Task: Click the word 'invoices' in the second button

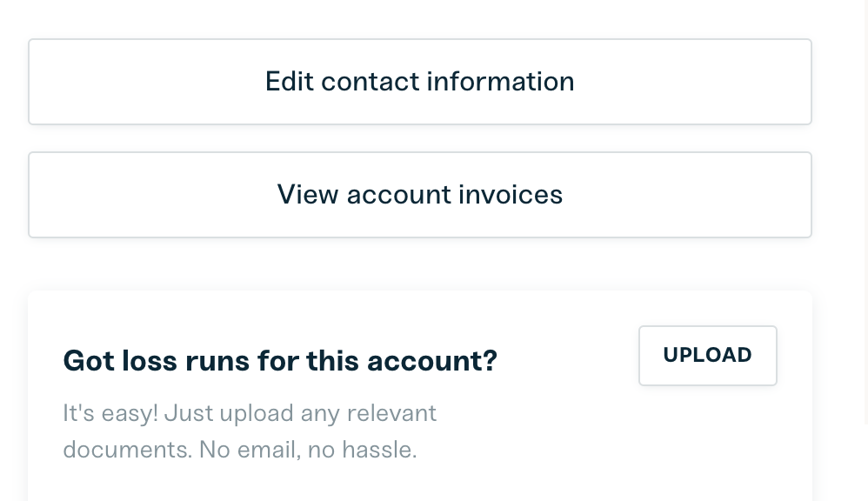Action: click(x=510, y=195)
